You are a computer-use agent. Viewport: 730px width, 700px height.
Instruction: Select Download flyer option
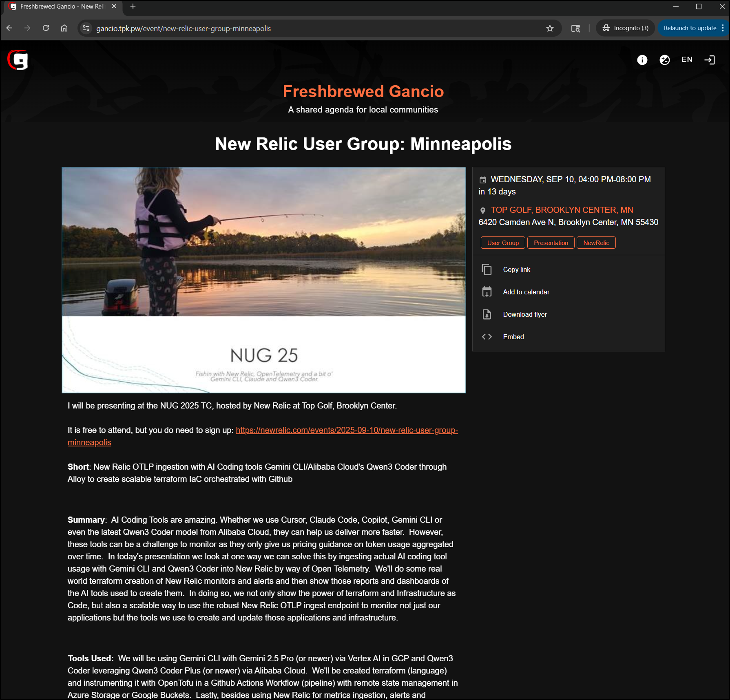(x=569, y=314)
